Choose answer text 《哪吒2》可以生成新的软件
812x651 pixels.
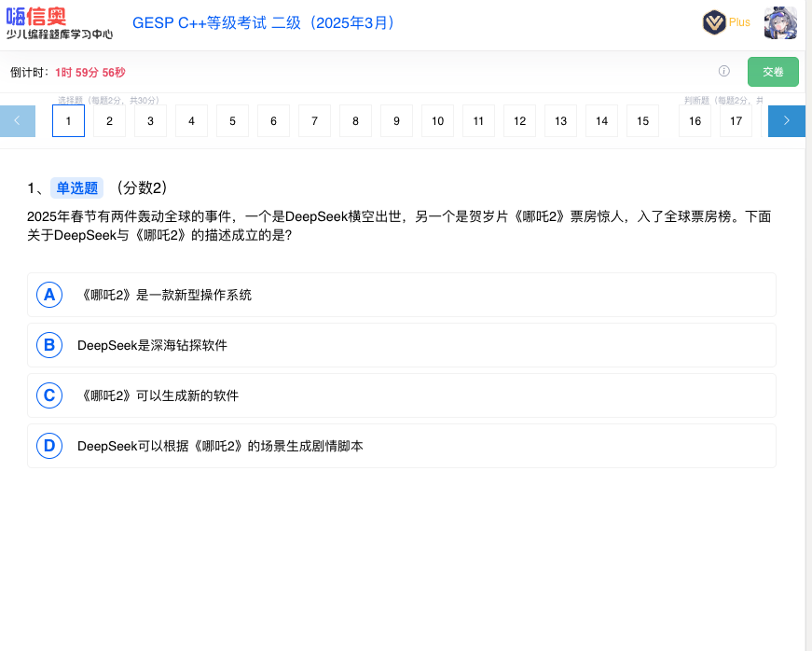[x=158, y=395]
